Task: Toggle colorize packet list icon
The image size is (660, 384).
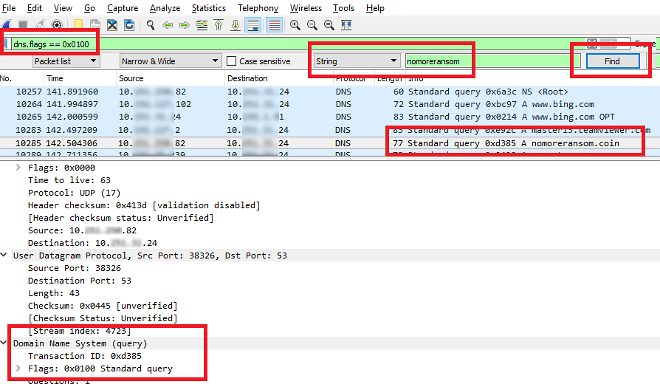Action: coord(274,25)
